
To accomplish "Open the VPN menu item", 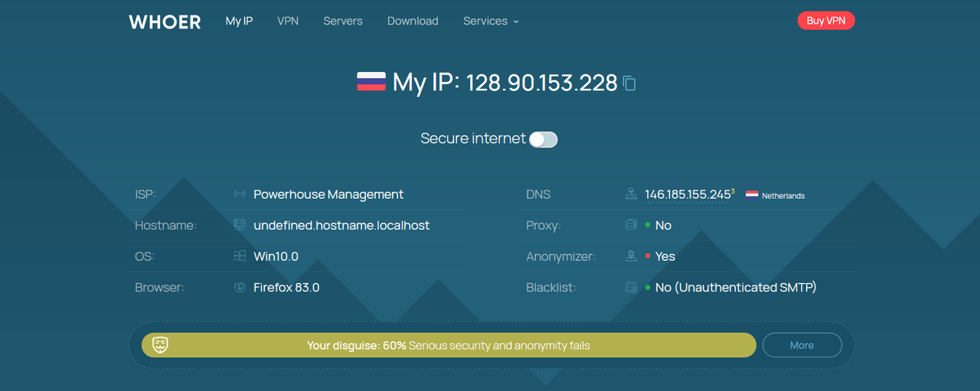I will coord(288,21).
